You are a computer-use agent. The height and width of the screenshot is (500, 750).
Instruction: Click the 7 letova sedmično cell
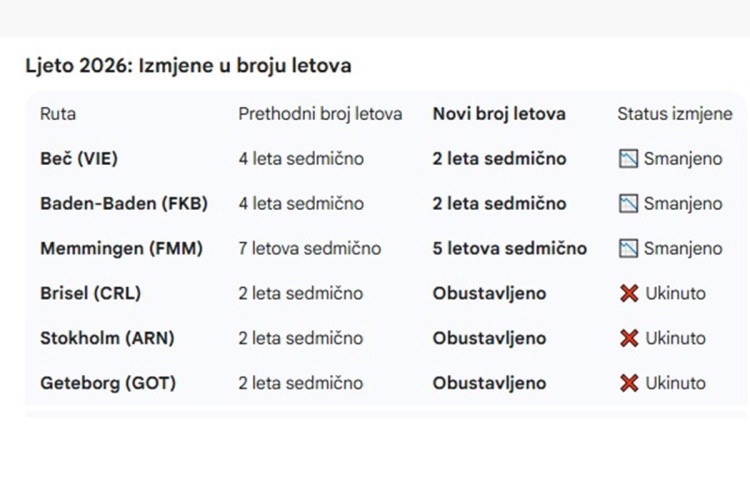point(309,249)
